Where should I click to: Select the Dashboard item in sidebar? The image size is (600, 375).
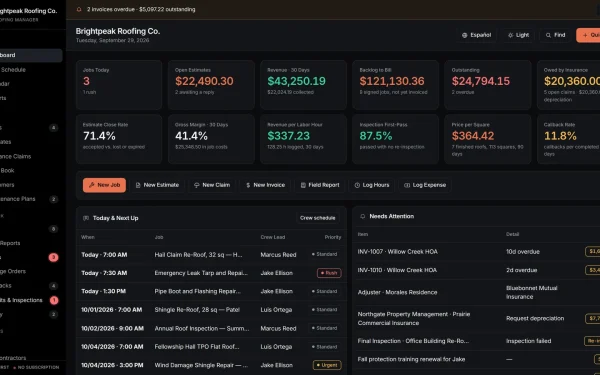pos(31,55)
